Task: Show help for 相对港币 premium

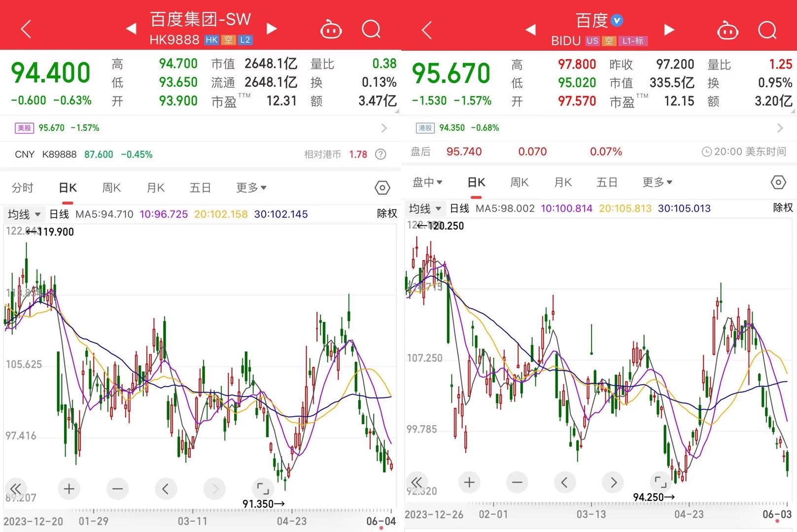Action: click(x=381, y=155)
